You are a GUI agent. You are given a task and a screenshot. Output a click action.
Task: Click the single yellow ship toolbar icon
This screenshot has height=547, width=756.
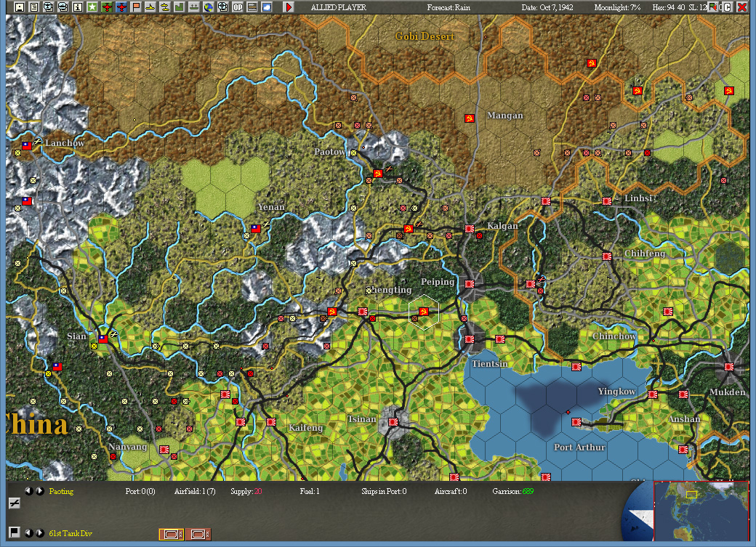150,7
